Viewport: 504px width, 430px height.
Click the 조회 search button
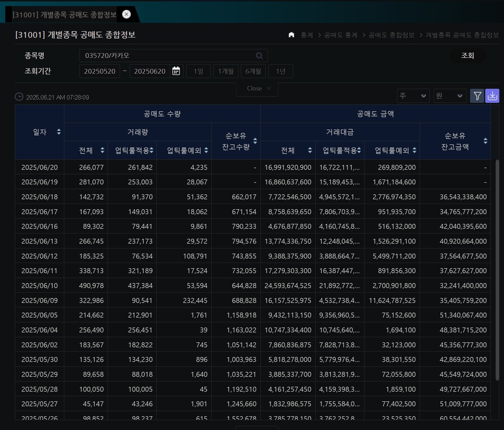click(468, 56)
